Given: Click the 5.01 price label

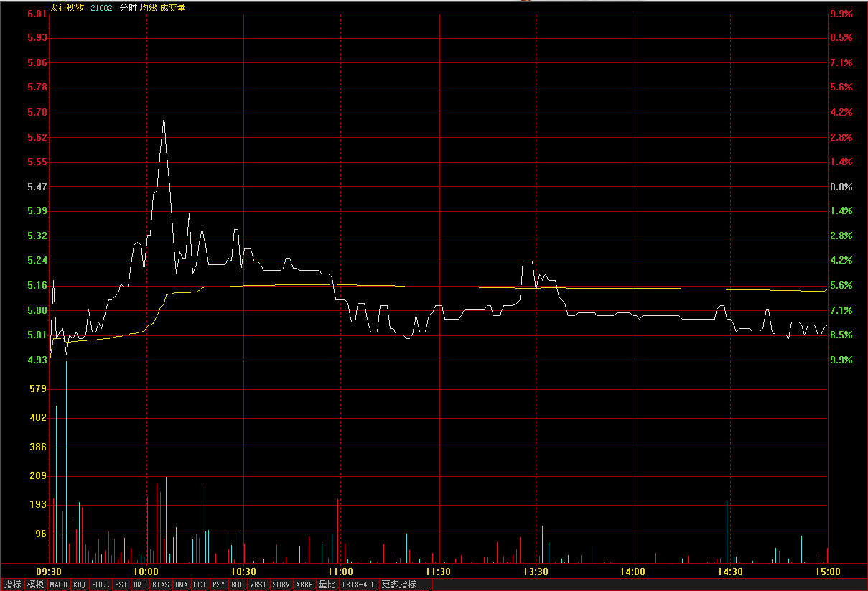Looking at the screenshot, I should 37,335.
